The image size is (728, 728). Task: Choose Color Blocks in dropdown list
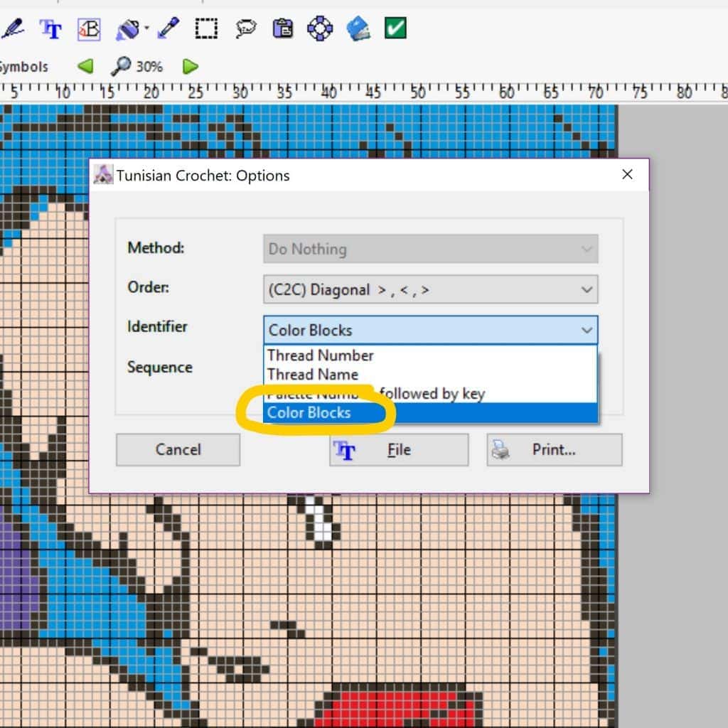(x=430, y=413)
